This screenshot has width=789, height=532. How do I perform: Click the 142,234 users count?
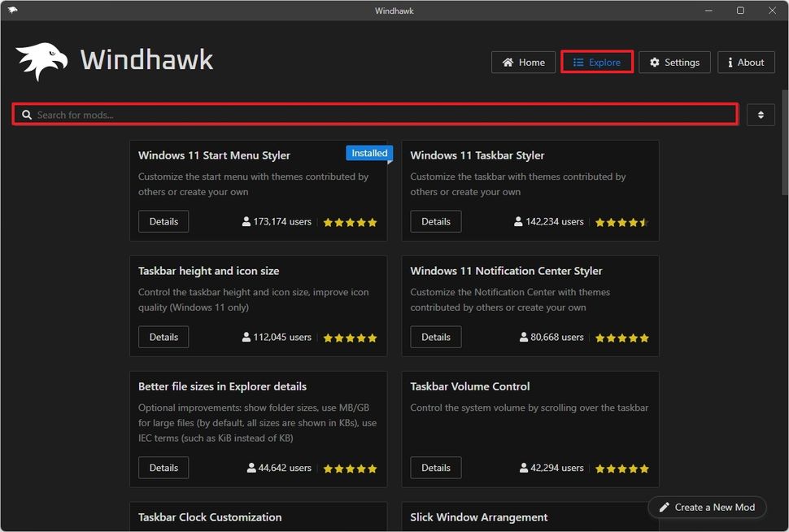point(555,221)
